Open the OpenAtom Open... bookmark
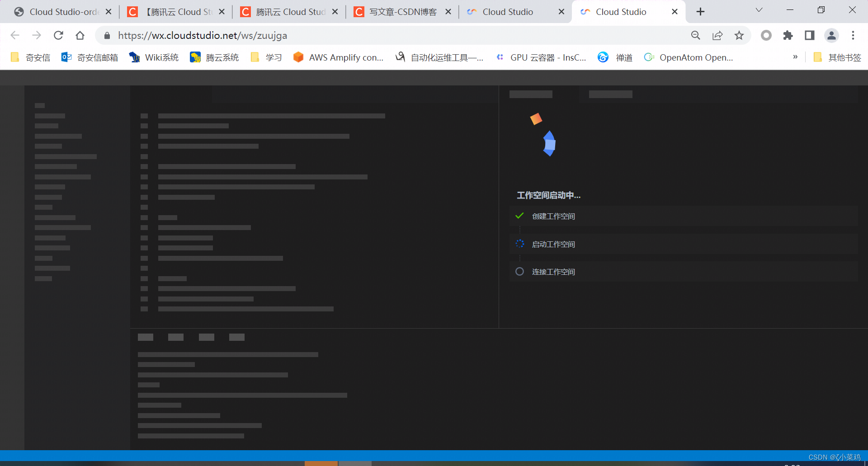Screen dimensions: 868x466 point(689,57)
